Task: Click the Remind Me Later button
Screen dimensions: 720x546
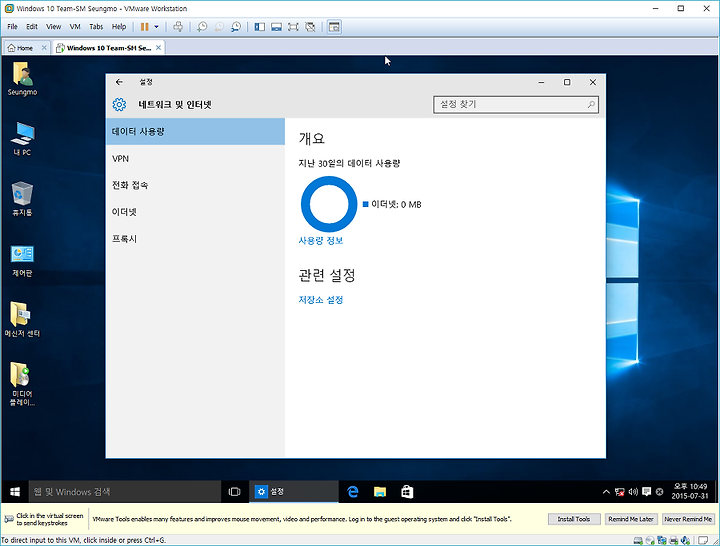Action: 631,519
